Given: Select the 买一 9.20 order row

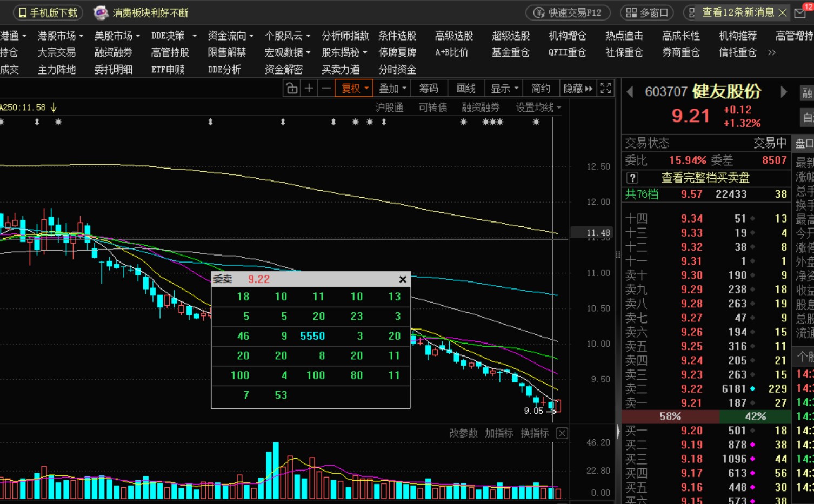Looking at the screenshot, I should [x=706, y=431].
